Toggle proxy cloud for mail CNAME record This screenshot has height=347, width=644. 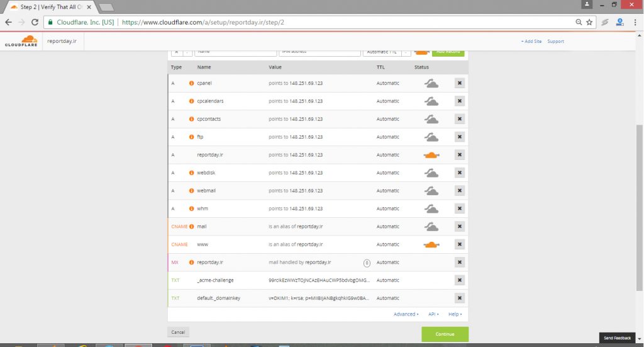point(431,227)
